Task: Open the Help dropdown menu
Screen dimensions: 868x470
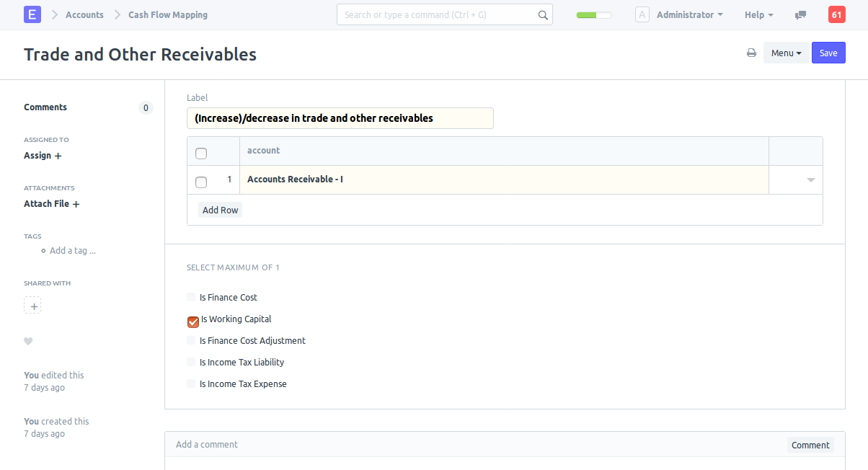Action: pos(758,15)
